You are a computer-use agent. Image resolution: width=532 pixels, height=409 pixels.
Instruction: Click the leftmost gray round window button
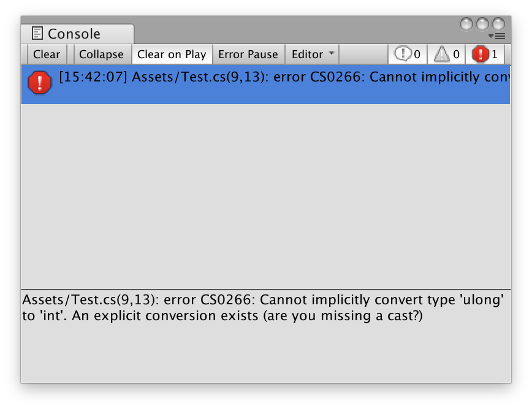(x=466, y=24)
